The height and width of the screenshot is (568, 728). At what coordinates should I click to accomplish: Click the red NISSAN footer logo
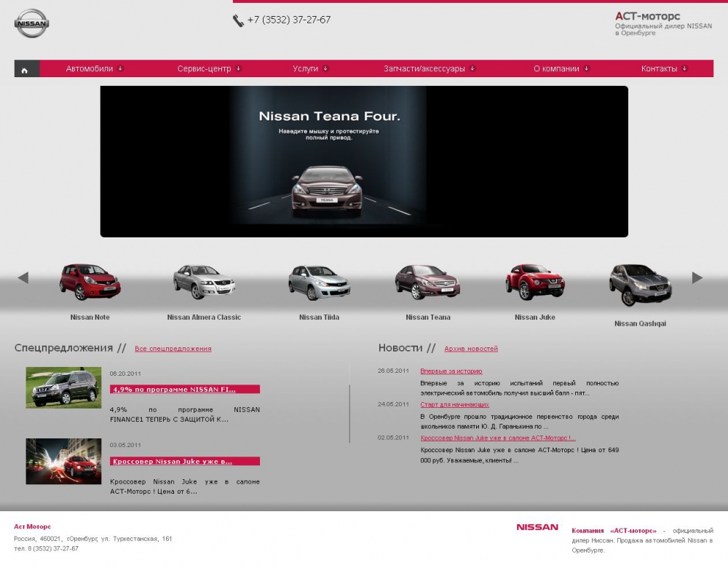(537, 527)
